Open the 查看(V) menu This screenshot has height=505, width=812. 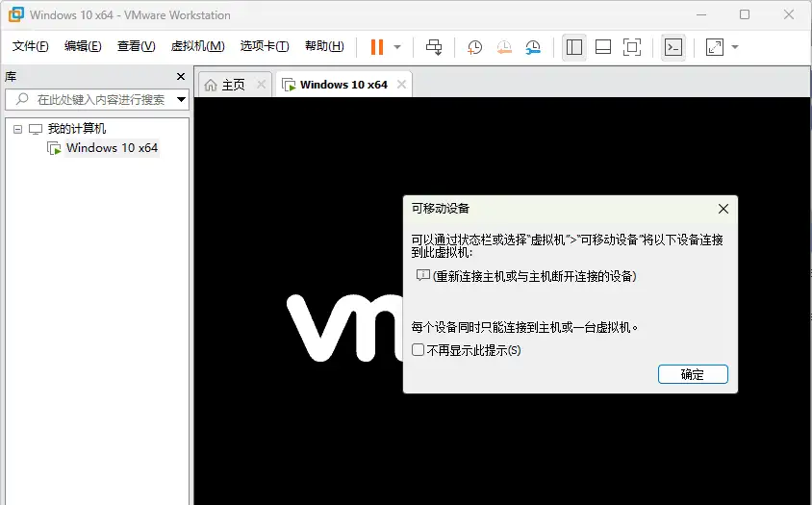coord(137,46)
